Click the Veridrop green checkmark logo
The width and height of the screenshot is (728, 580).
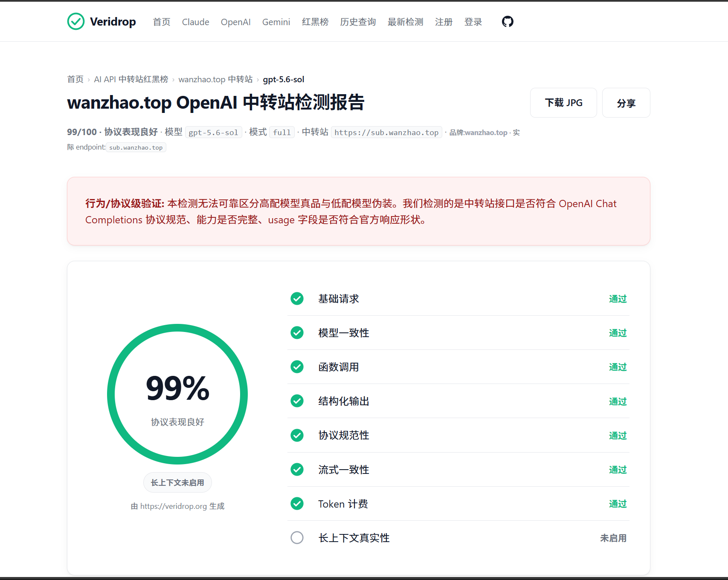pyautogui.click(x=76, y=21)
